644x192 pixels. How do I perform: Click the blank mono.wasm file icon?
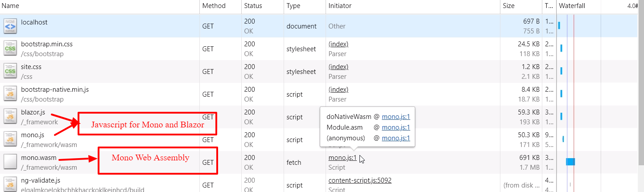[x=10, y=163]
